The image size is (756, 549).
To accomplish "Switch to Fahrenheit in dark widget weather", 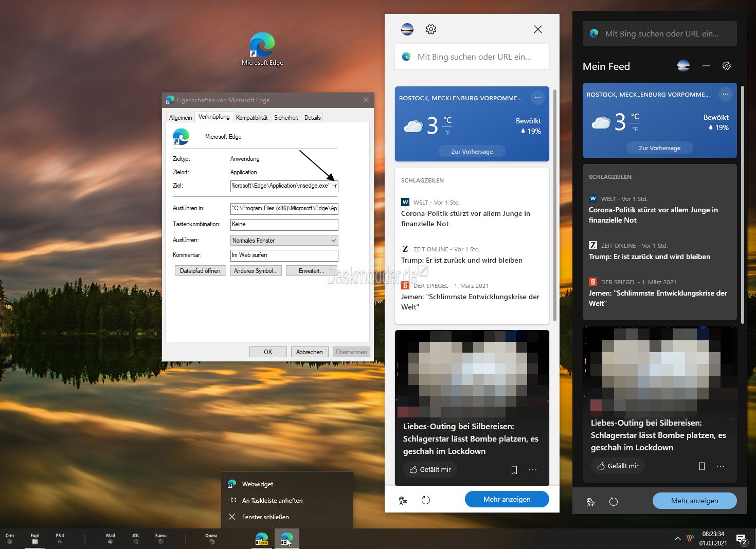I will [635, 129].
